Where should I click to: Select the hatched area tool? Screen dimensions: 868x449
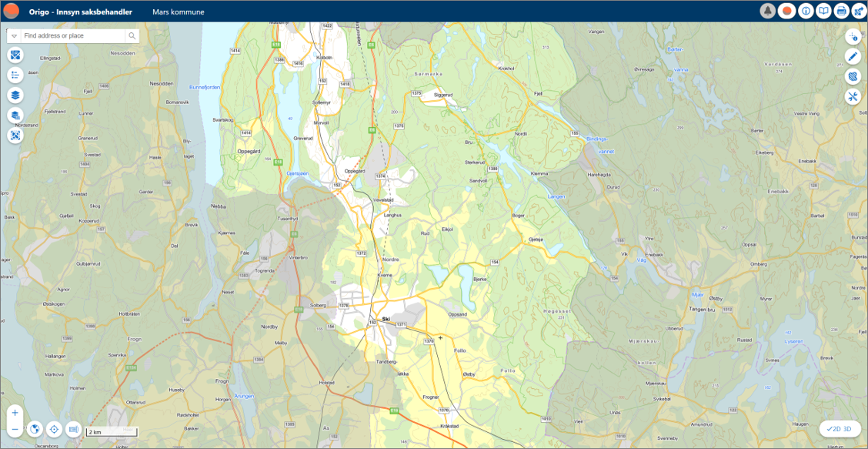pyautogui.click(x=853, y=76)
